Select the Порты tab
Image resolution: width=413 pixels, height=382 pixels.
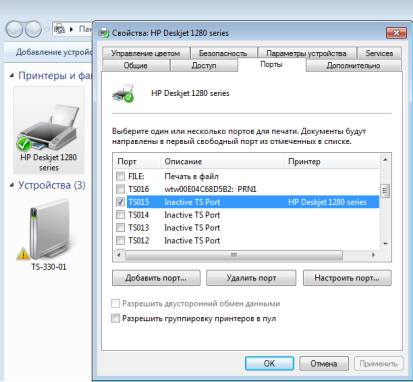pyautogui.click(x=271, y=64)
